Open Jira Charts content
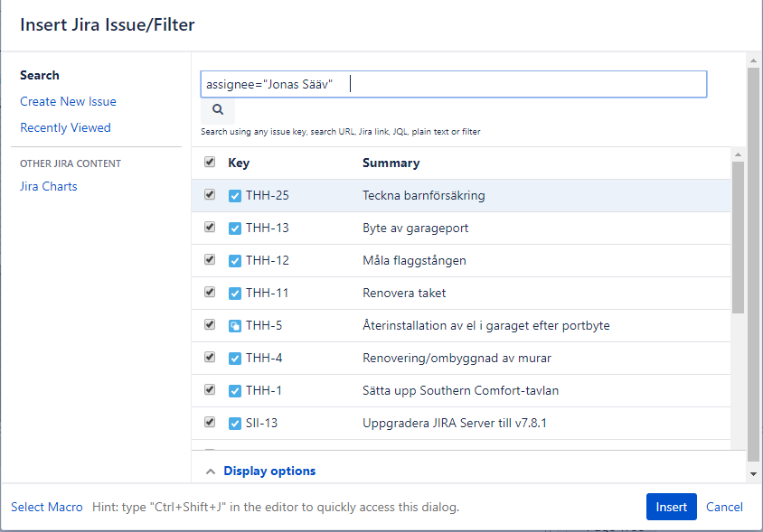This screenshot has width=763, height=532. [x=49, y=186]
